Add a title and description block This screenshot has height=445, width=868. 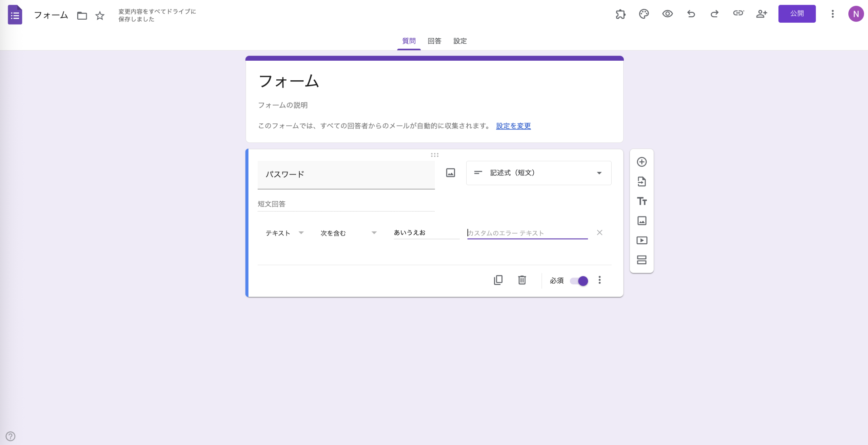pyautogui.click(x=642, y=201)
